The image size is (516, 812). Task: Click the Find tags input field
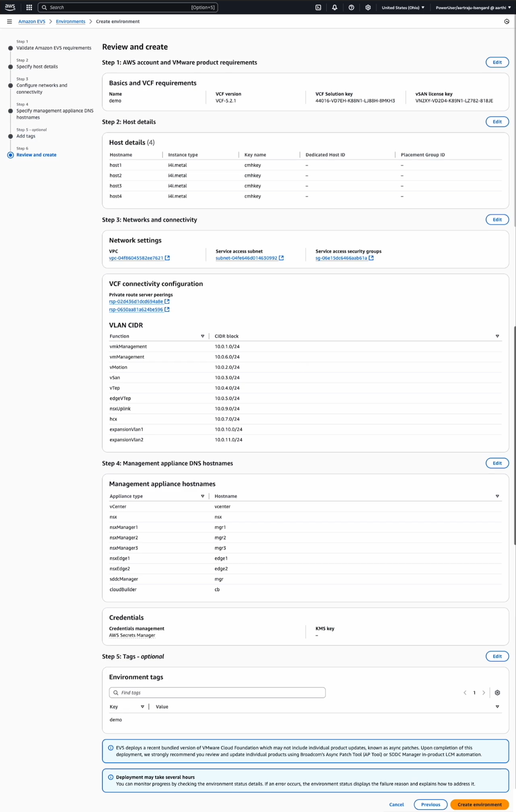[x=217, y=693]
